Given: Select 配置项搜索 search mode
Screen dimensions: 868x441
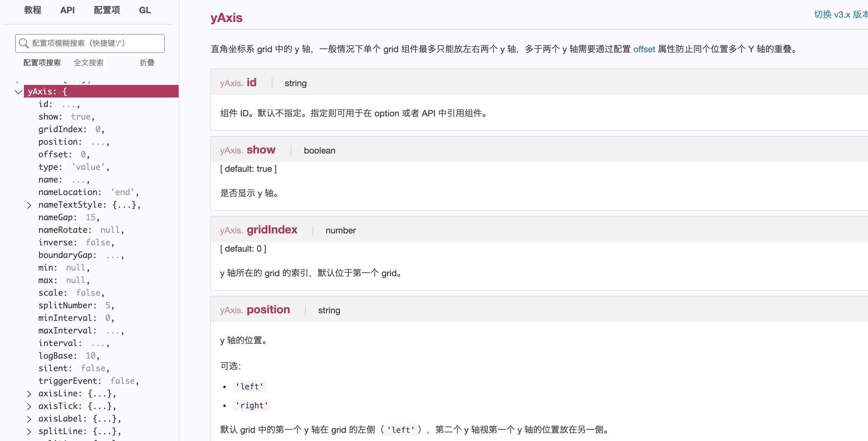Looking at the screenshot, I should (x=42, y=63).
